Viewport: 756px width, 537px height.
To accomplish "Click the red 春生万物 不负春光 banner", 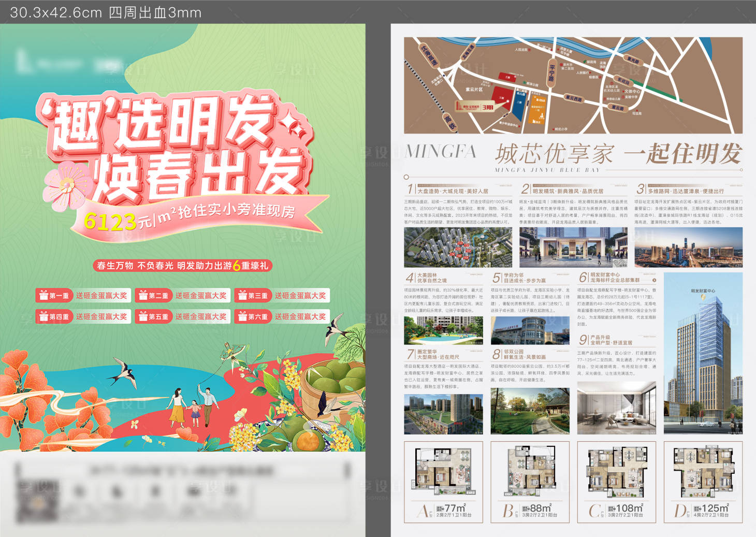I will click(x=183, y=266).
